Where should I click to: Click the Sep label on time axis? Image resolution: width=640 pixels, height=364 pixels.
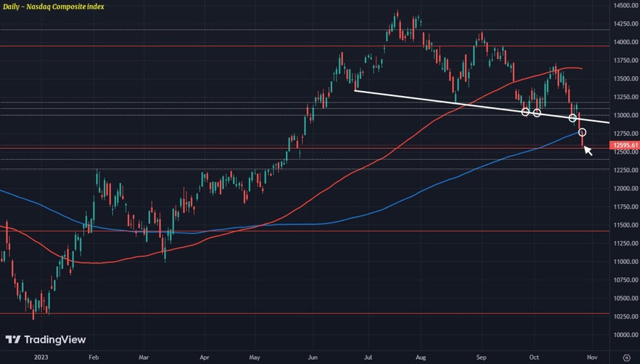tap(481, 357)
